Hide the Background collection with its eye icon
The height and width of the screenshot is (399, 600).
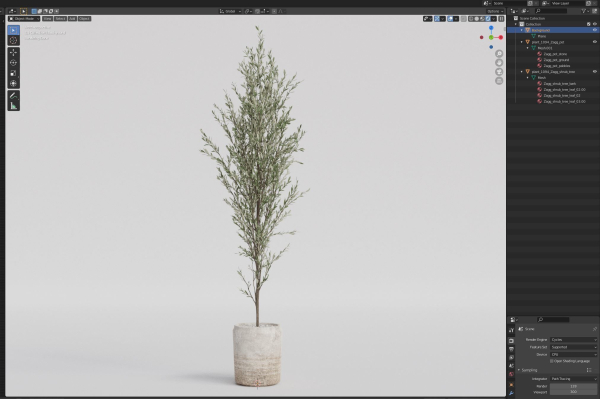(595, 30)
